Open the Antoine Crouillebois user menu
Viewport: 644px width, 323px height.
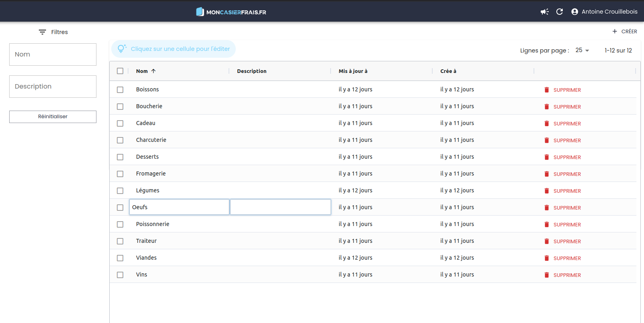tap(609, 12)
